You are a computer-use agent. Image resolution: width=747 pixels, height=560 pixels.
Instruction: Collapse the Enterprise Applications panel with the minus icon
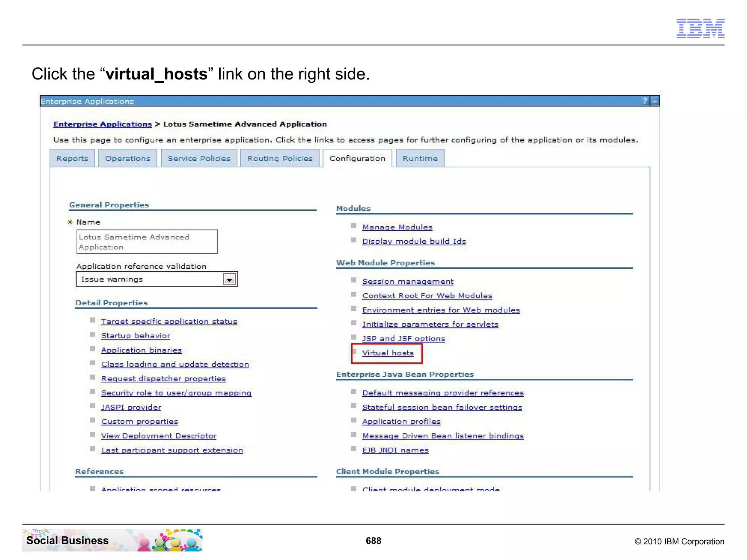(x=655, y=101)
